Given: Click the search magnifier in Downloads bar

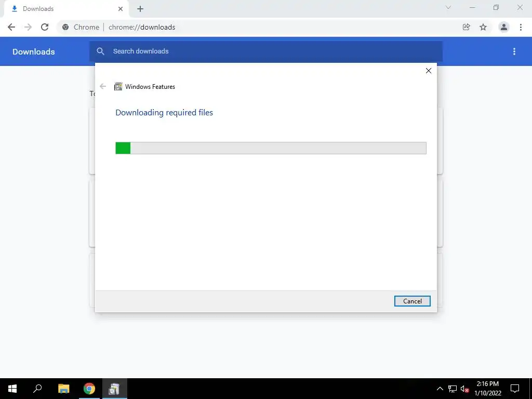Looking at the screenshot, I should (100, 51).
